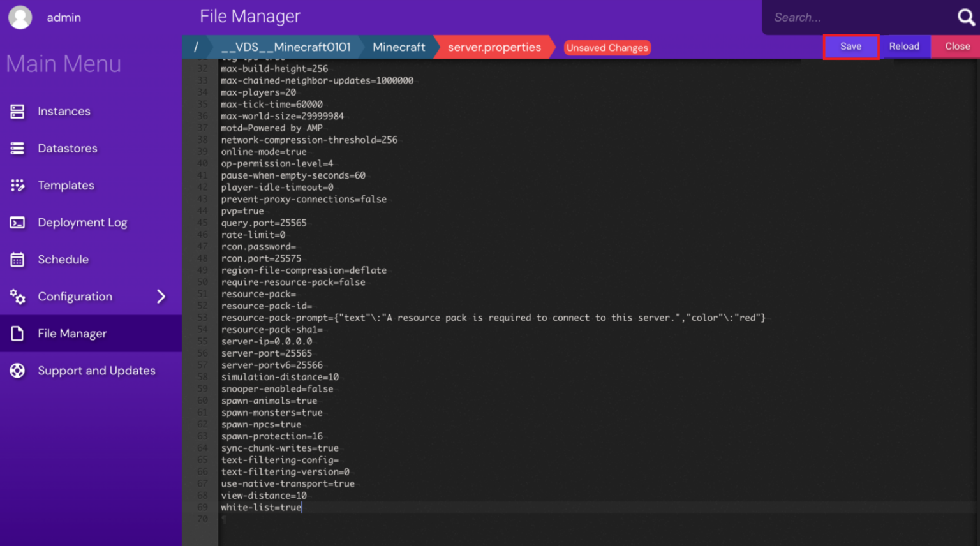Place cursor on the white-list=true line
Screen dimensions: 980x546
(261, 507)
